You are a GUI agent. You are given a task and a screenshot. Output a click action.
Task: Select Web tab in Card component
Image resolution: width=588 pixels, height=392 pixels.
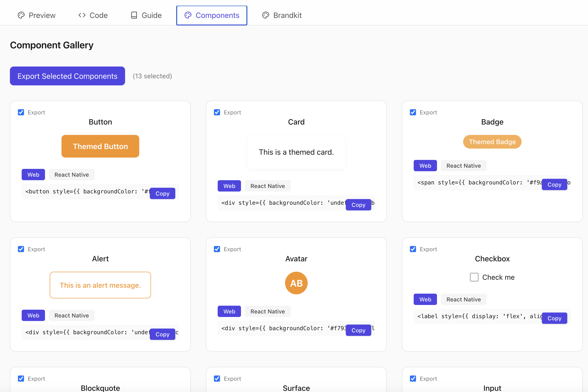[229, 186]
